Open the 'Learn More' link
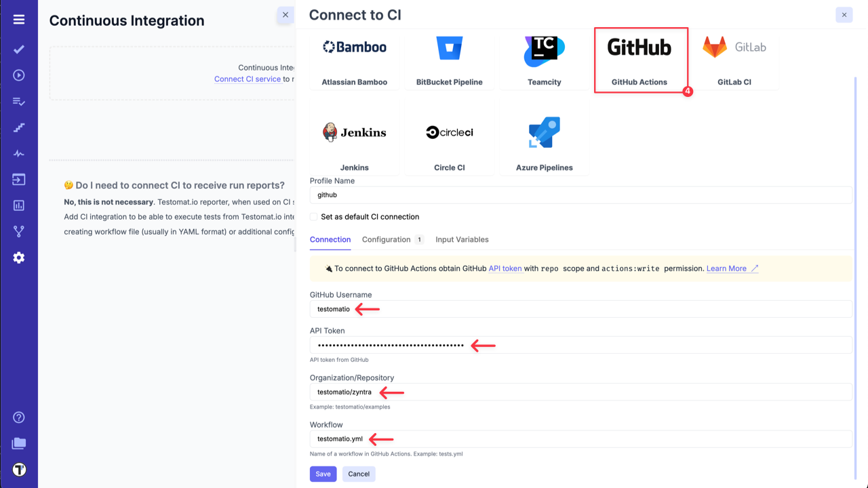Viewport: 868px width, 488px height. pyautogui.click(x=726, y=268)
